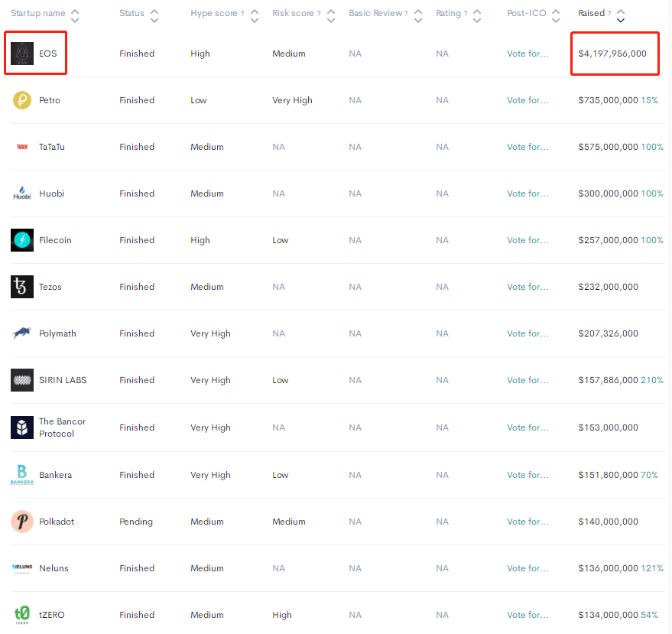Sort table by Post-ICO column
Image resolution: width=672 pixels, height=634 pixels.
[556, 16]
